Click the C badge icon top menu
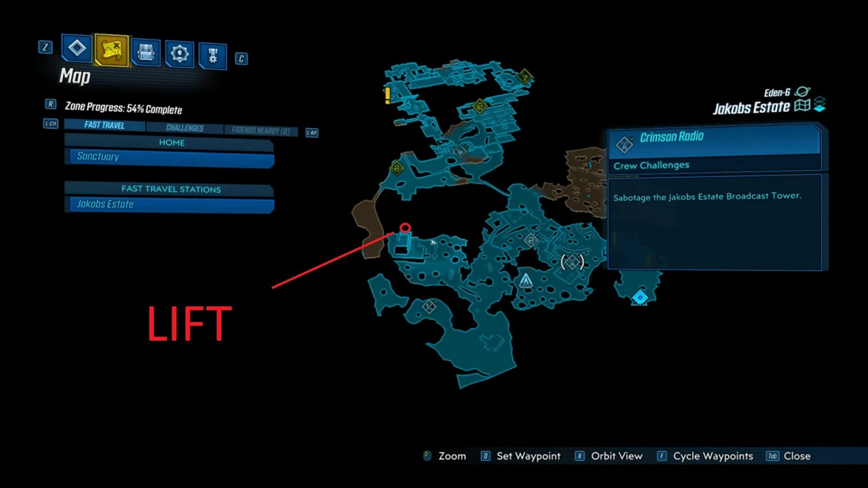This screenshot has width=868, height=488. 241,57
